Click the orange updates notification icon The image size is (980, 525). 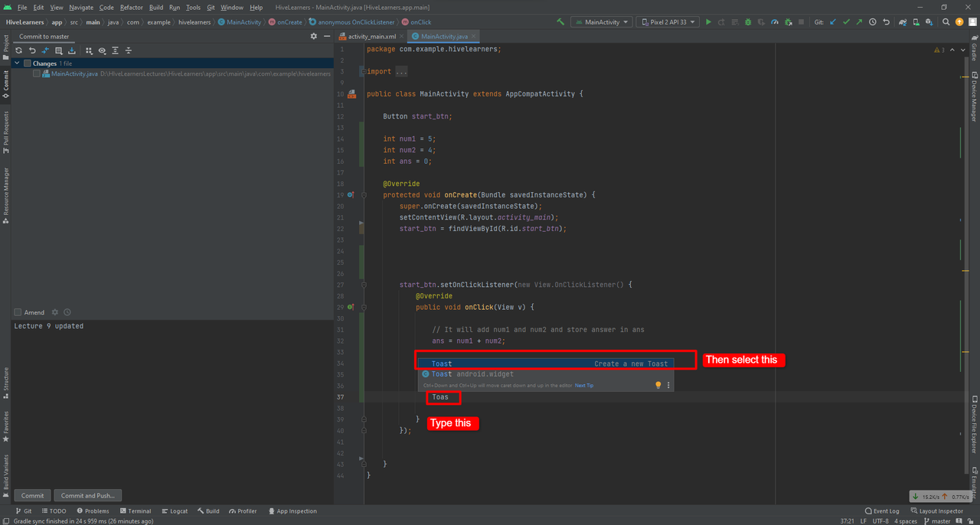pyautogui.click(x=959, y=22)
